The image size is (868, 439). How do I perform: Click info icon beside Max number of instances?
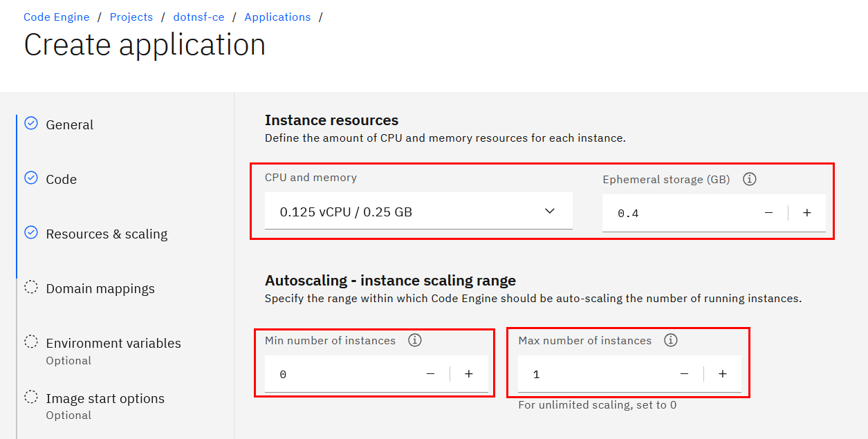(x=670, y=340)
